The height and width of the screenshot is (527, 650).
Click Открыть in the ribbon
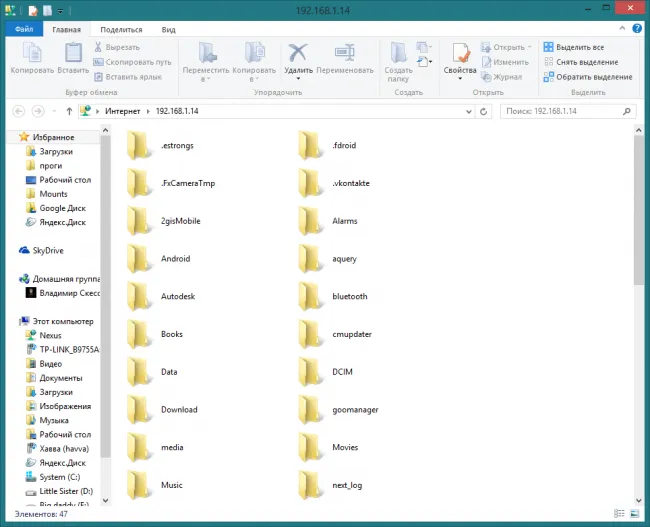(x=506, y=47)
